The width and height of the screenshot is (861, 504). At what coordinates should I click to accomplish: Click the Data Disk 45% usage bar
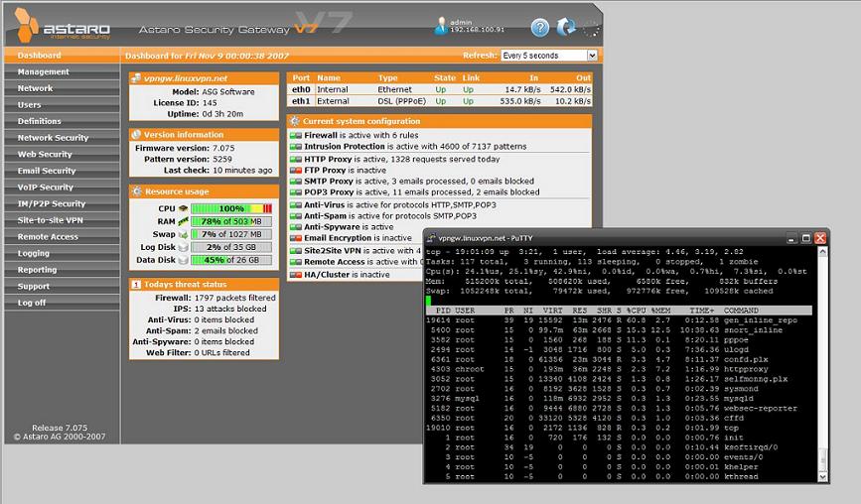click(x=231, y=260)
